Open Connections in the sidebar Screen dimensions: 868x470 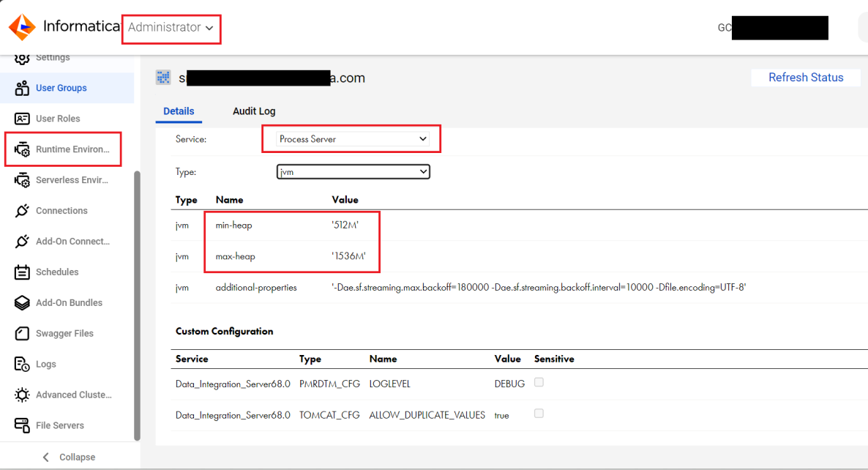[67, 210]
